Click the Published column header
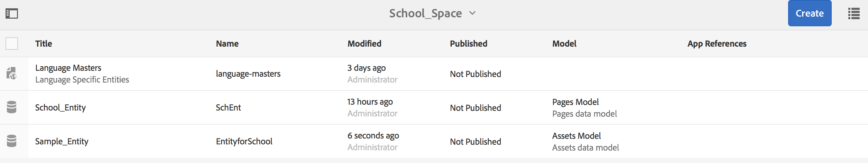Image resolution: width=868 pixels, height=163 pixels. click(468, 44)
